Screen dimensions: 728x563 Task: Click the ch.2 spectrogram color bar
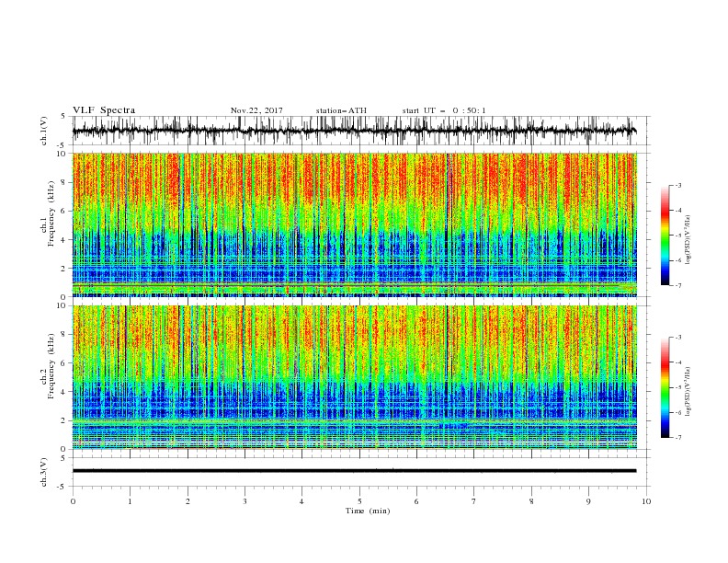pos(665,387)
